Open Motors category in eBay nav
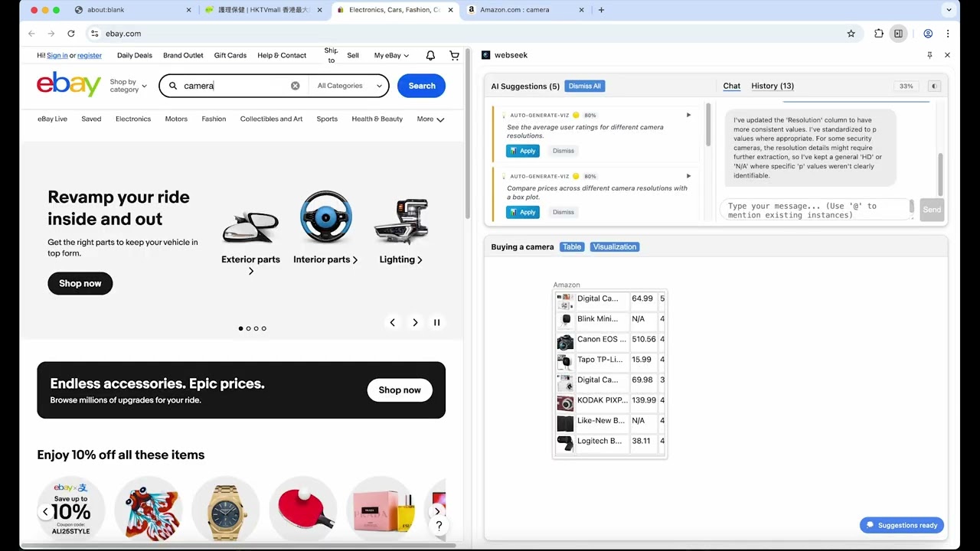 [x=176, y=119]
